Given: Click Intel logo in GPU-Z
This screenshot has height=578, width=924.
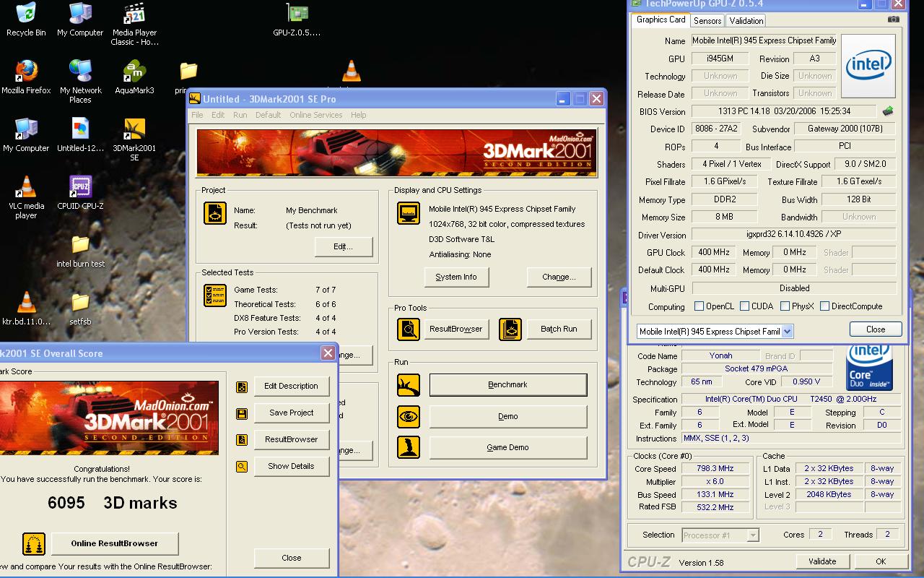Looking at the screenshot, I should coord(868,66).
